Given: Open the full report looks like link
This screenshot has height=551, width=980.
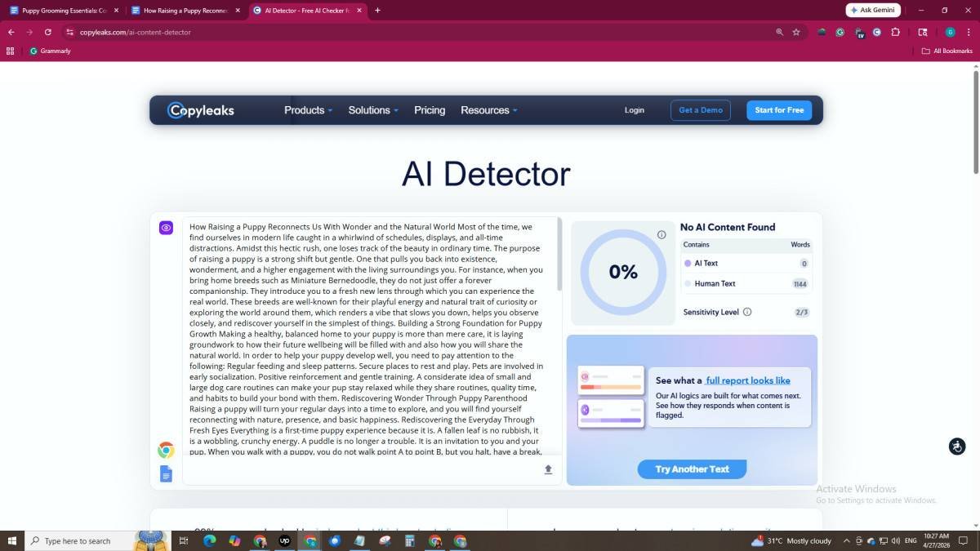Looking at the screenshot, I should pos(747,380).
